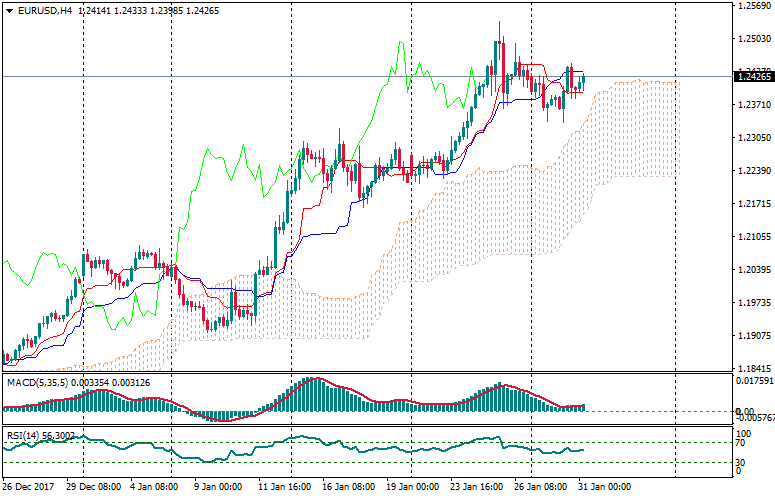Click the dropdown arrow beside EURUSD,H4
775x498 pixels.
coord(8,10)
